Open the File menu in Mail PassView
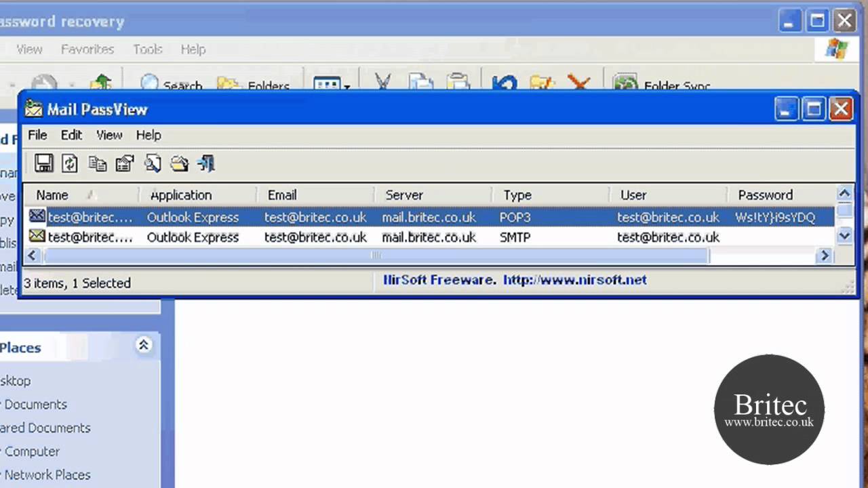868x488 pixels. tap(37, 135)
